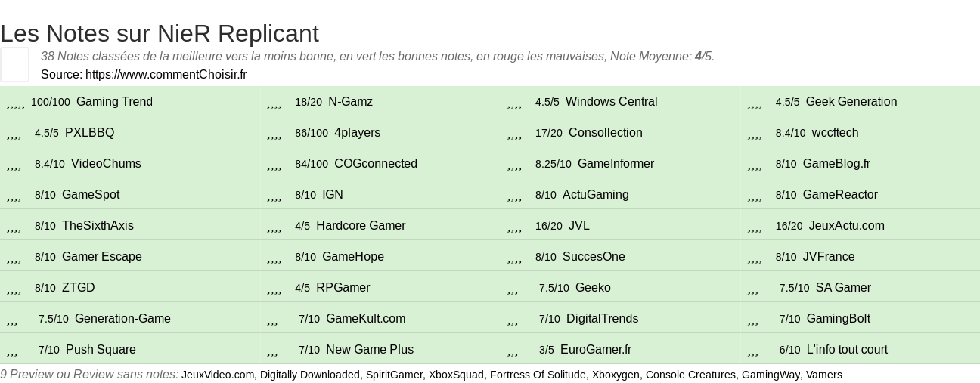The image size is (980, 383).
Task: Click SuccesOne review name
Action: click(594, 257)
